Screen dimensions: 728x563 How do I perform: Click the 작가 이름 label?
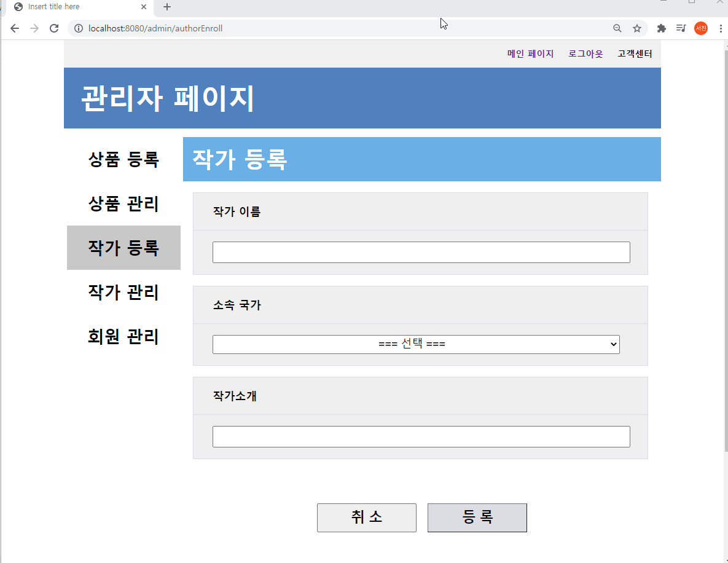tap(237, 212)
